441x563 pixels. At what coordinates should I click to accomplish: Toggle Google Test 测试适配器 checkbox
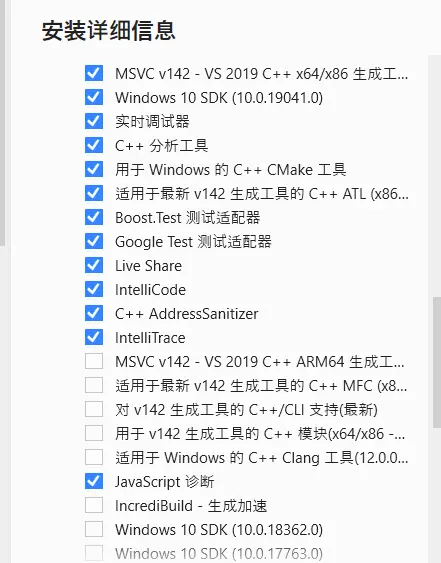click(94, 241)
